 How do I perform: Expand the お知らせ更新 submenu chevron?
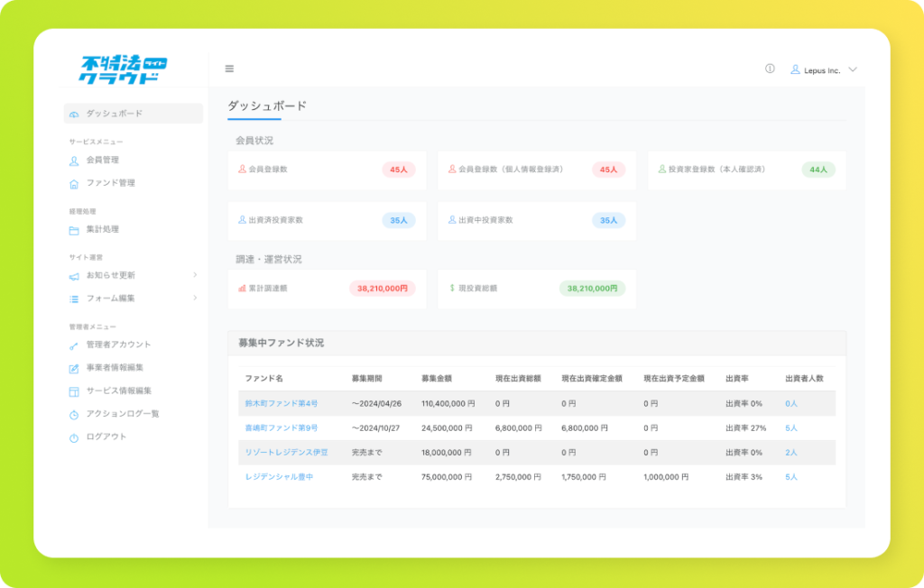coord(195,275)
